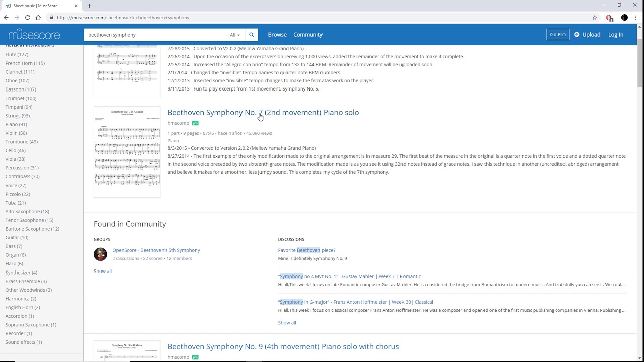
Task: Open OpenScore - Beethoven's 5th Symphony group
Action: tap(156, 250)
